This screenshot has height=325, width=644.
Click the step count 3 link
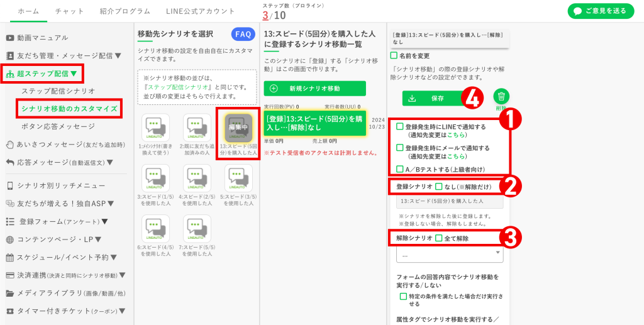coord(265,16)
